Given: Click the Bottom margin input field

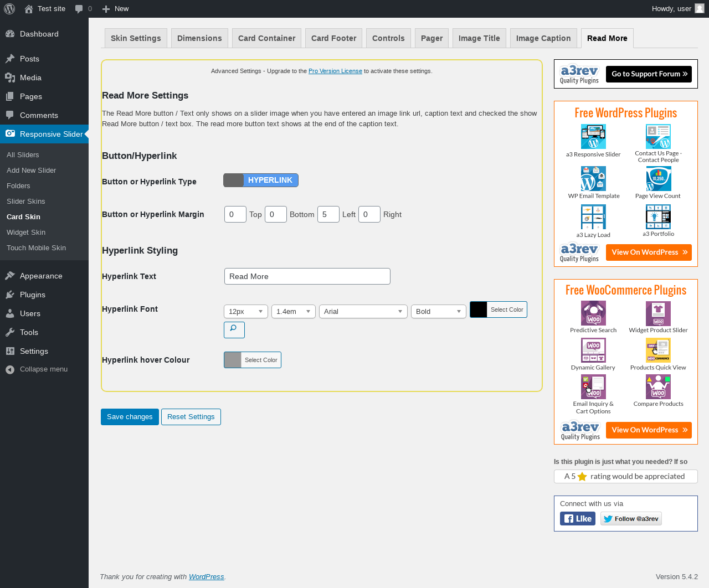Looking at the screenshot, I should pos(276,214).
